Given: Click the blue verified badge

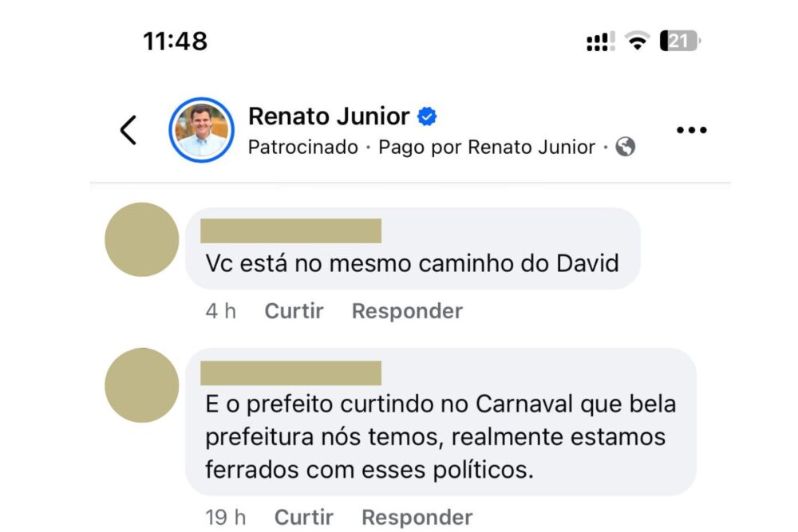Looking at the screenshot, I should click(x=428, y=117).
